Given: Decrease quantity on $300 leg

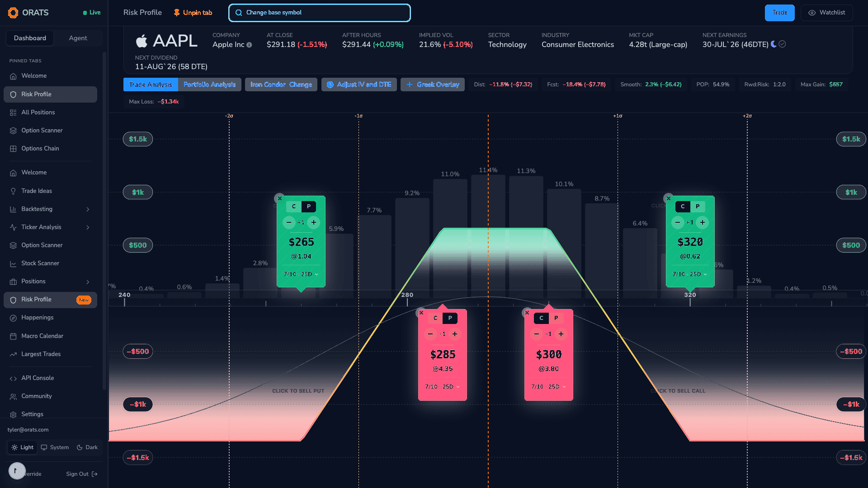Looking at the screenshot, I should (x=536, y=334).
